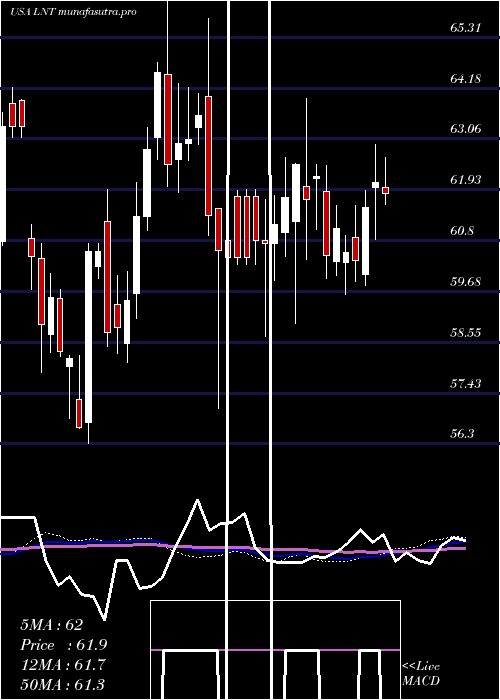Click the 64.18 price axis label
Screen dimensions: 500x700
pos(466,79)
